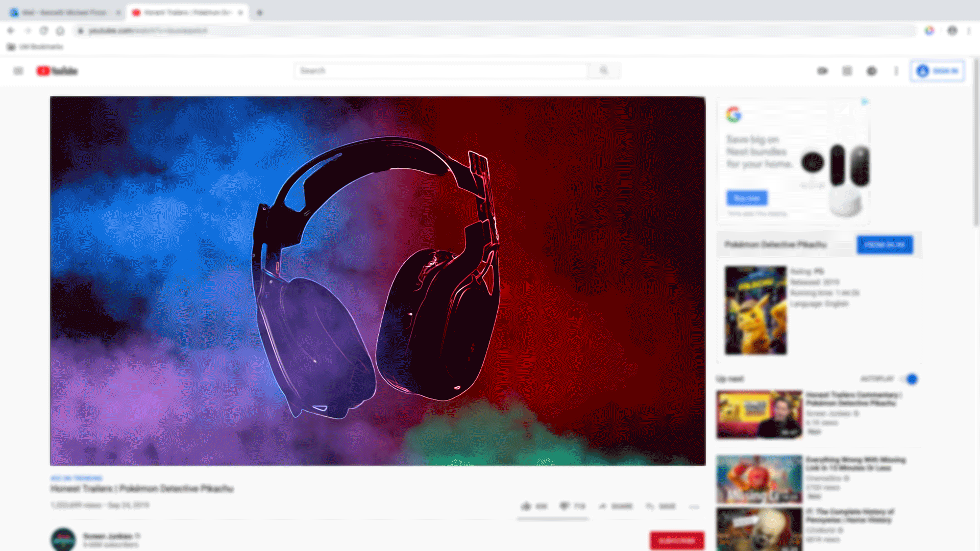This screenshot has height=551, width=980.
Task: Save the video to a playlist
Action: [660, 506]
